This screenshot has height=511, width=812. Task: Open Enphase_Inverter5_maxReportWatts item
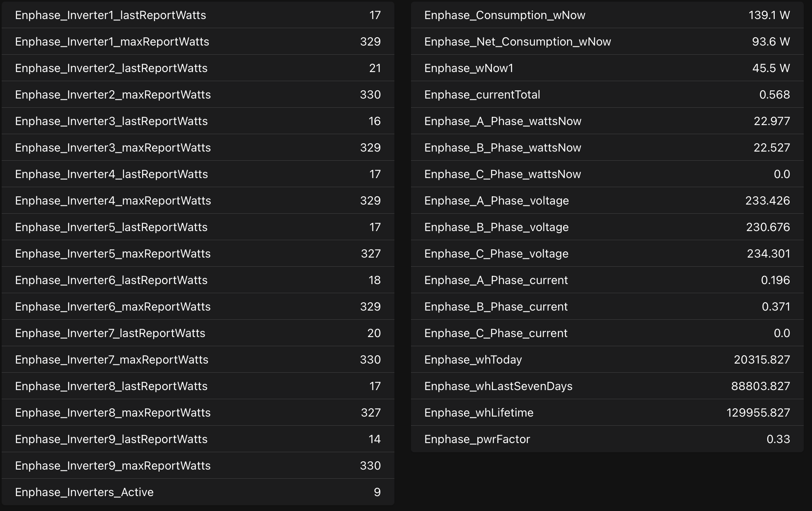point(198,254)
